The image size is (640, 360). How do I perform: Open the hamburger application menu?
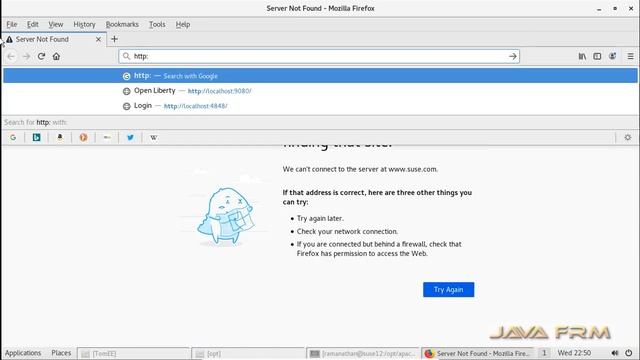[631, 56]
